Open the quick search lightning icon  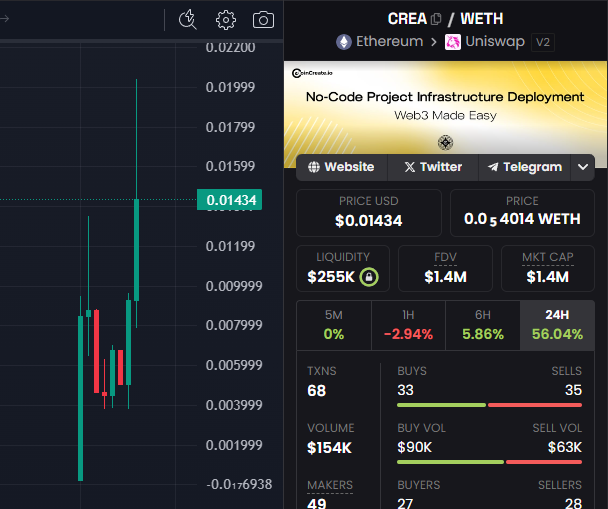coord(188,19)
